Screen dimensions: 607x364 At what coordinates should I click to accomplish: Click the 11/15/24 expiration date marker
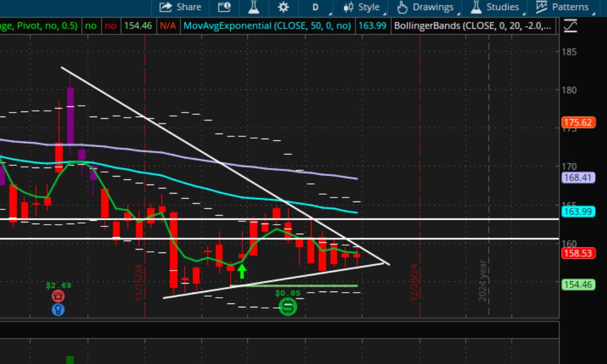139,282
